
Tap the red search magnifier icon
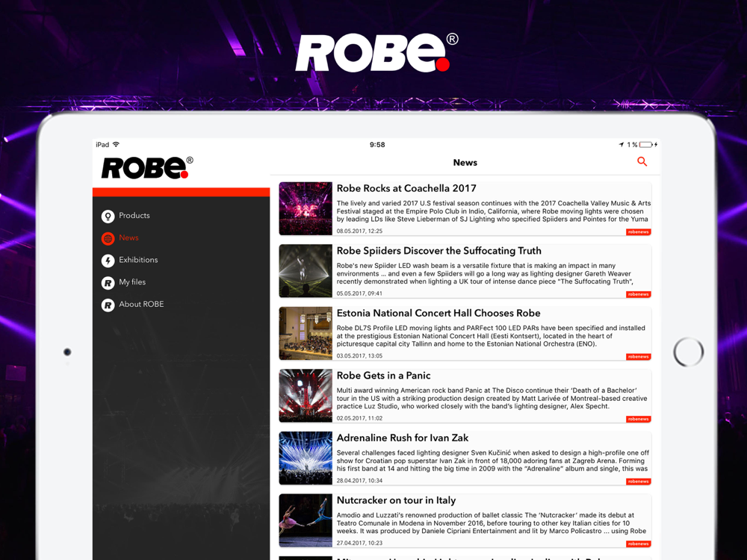(x=642, y=162)
